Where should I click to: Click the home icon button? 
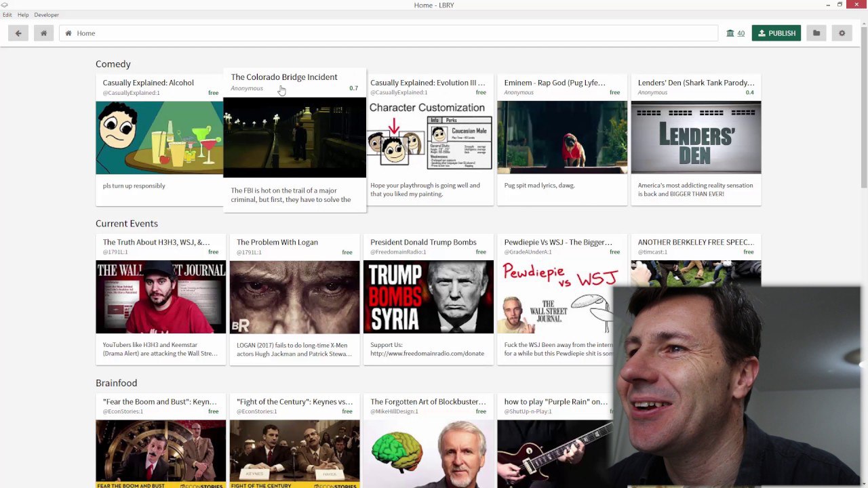click(x=43, y=33)
